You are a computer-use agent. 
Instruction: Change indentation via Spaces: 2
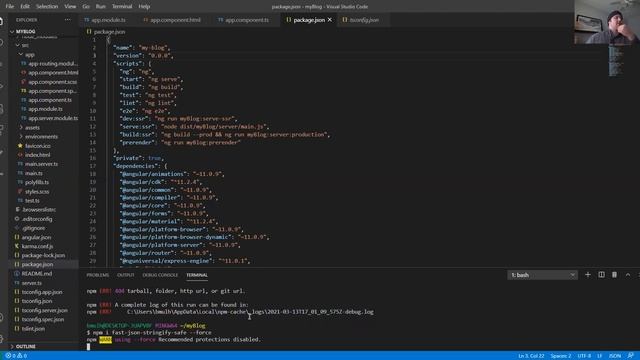tap(561, 356)
